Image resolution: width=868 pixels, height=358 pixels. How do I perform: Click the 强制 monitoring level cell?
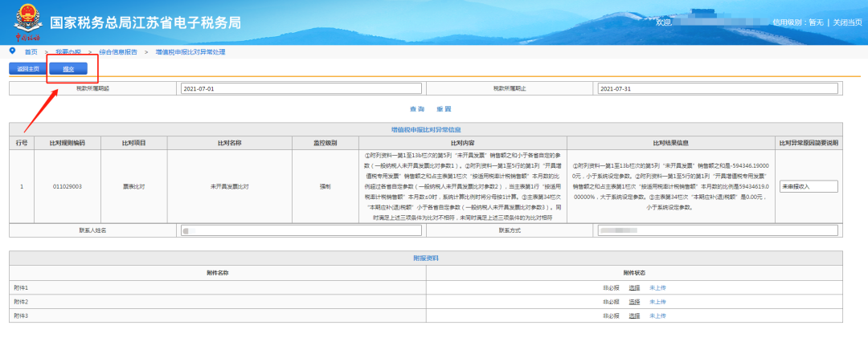click(325, 187)
